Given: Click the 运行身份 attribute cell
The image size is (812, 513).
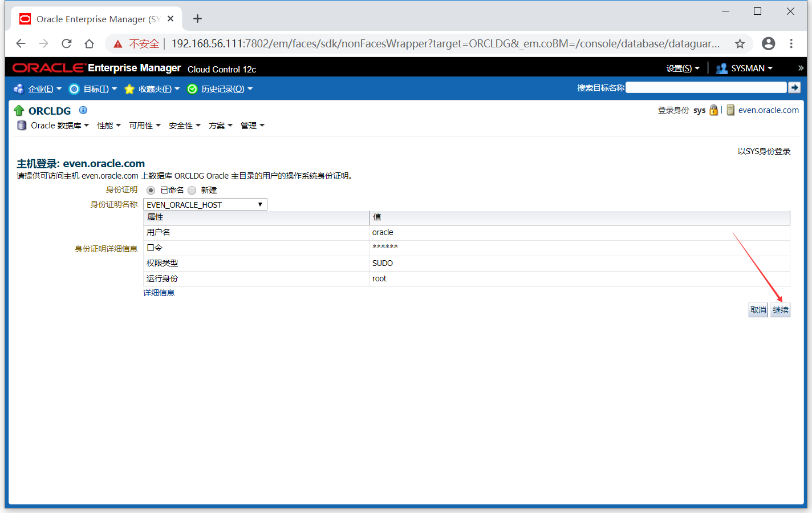Looking at the screenshot, I should pyautogui.click(x=256, y=278).
